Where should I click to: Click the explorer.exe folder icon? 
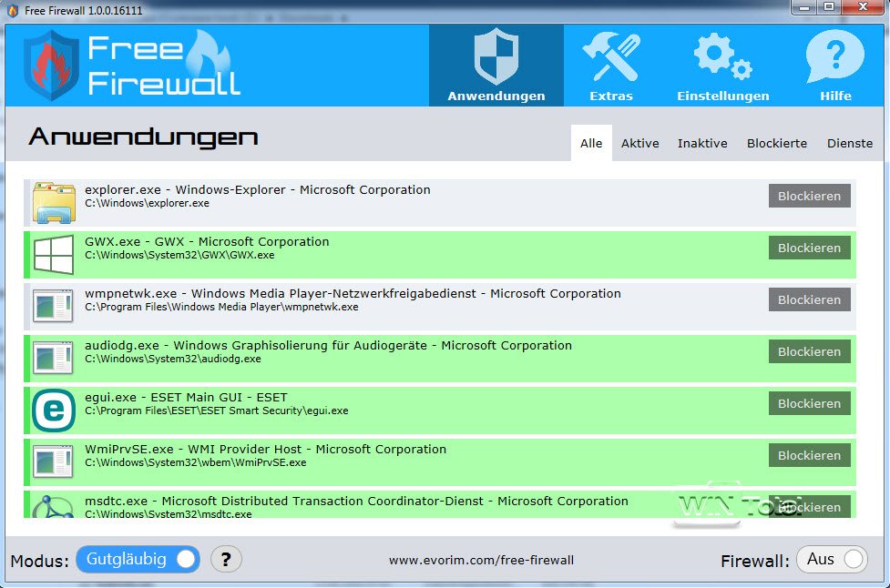click(54, 202)
